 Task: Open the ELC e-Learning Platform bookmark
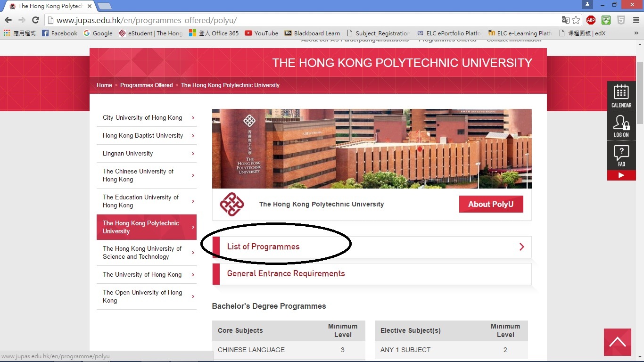pyautogui.click(x=520, y=33)
